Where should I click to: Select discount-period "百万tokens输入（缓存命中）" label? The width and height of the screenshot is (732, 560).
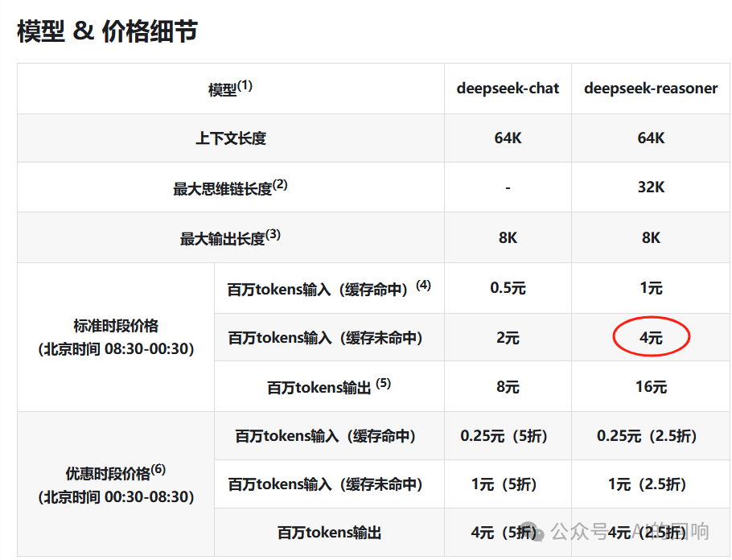tap(326, 436)
